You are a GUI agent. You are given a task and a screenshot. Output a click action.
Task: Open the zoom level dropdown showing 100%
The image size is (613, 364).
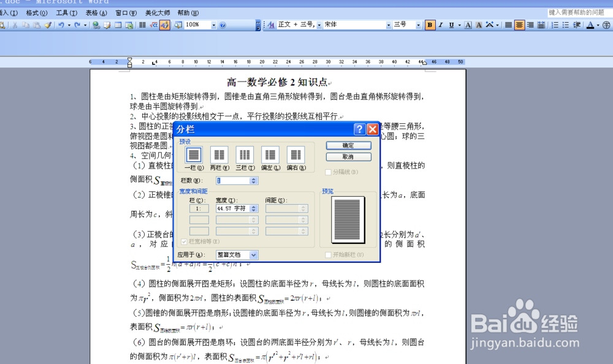[x=214, y=25]
